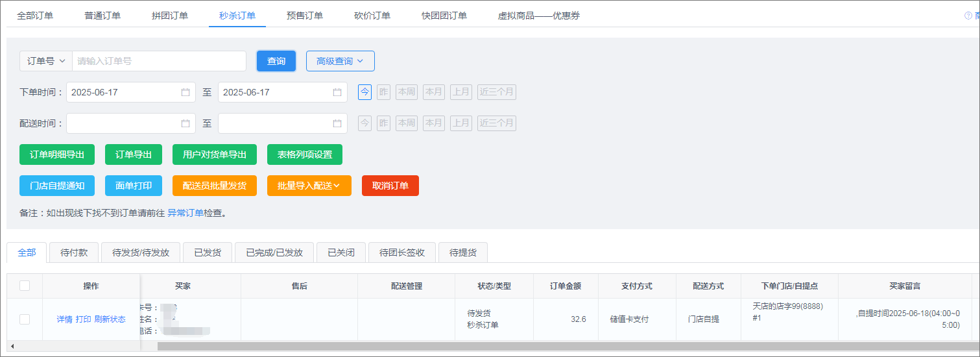This screenshot has width=980, height=357.
Task: Tick the checkbox for the 32.6 order row
Action: click(25, 319)
